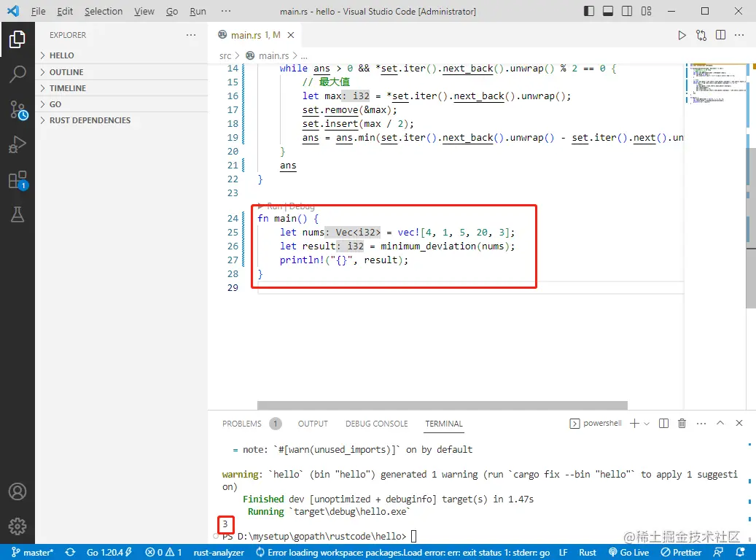Click Error loading workspace status message
This screenshot has width=756, height=560.
pos(402,552)
